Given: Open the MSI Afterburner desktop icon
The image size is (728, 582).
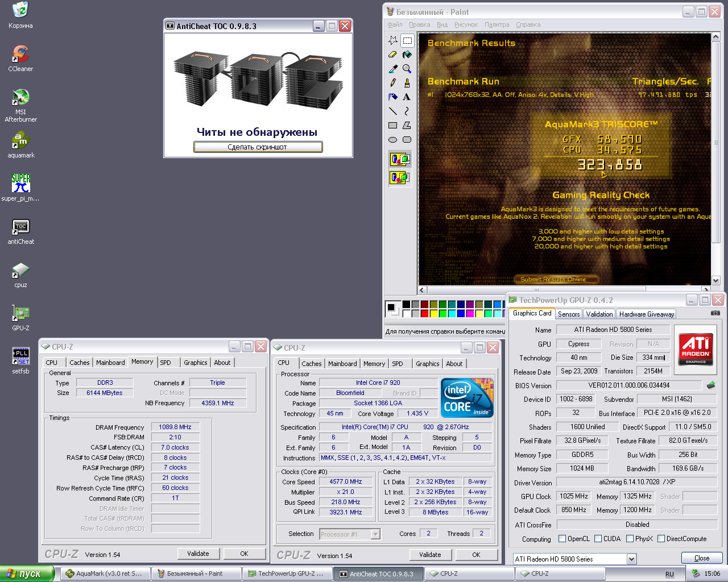Looking at the screenshot, I should (20, 106).
